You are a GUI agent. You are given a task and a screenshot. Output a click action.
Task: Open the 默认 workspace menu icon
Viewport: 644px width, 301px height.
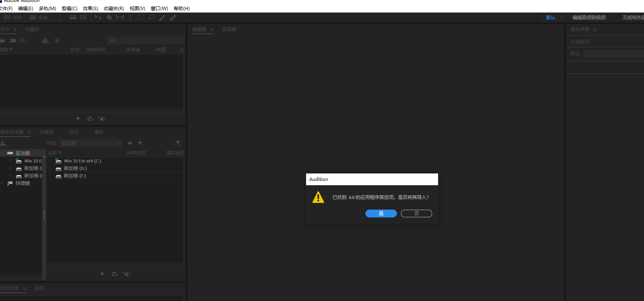click(x=562, y=18)
